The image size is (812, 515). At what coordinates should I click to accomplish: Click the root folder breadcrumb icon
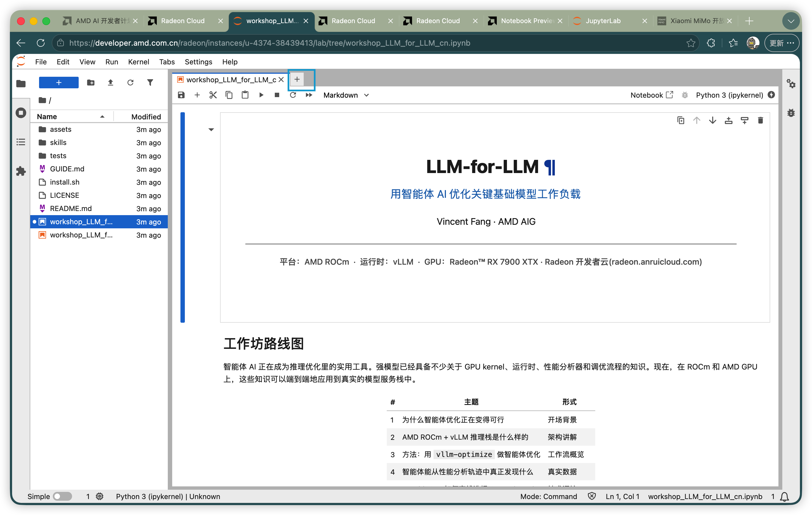[42, 100]
